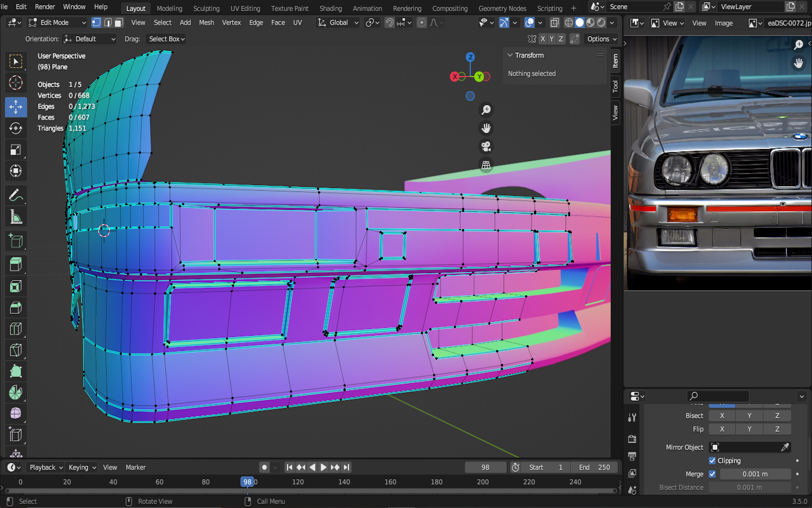Viewport: 812px width, 508px height.
Task: Toggle camera view in the viewport
Action: [x=486, y=146]
